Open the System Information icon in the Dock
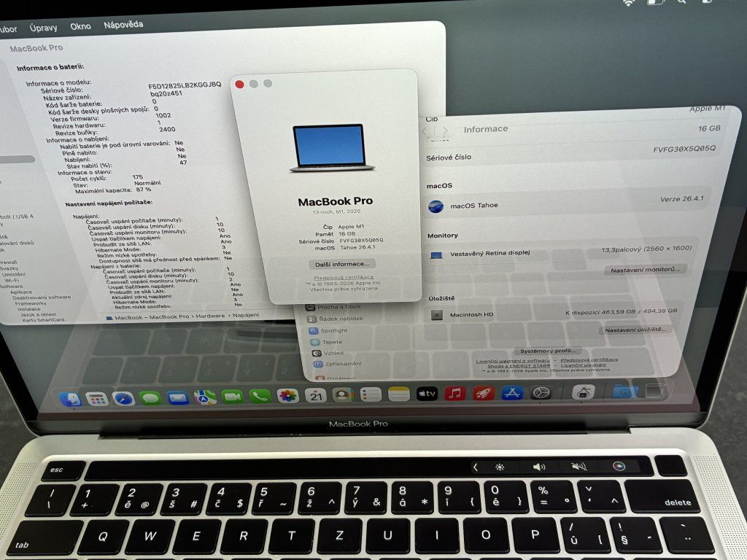This screenshot has height=560, width=747. [583, 392]
